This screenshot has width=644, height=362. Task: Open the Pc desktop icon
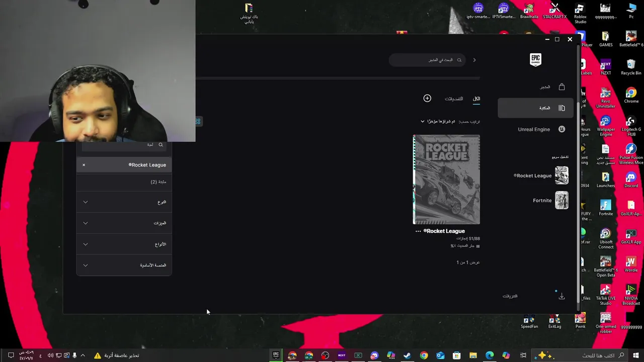[x=631, y=11]
